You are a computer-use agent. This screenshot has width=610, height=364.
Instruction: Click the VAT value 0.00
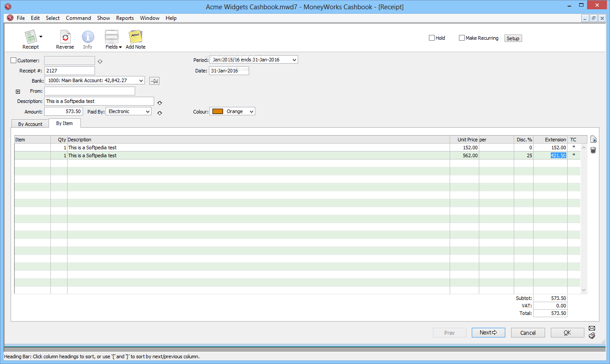[550, 306]
